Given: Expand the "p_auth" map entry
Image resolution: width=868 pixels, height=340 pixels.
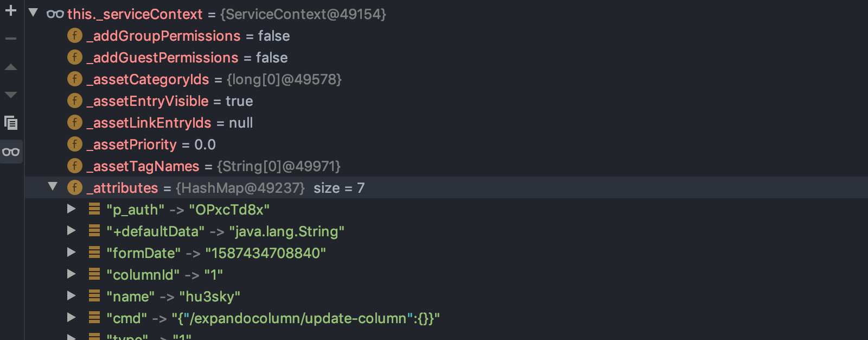Looking at the screenshot, I should click(x=71, y=209).
